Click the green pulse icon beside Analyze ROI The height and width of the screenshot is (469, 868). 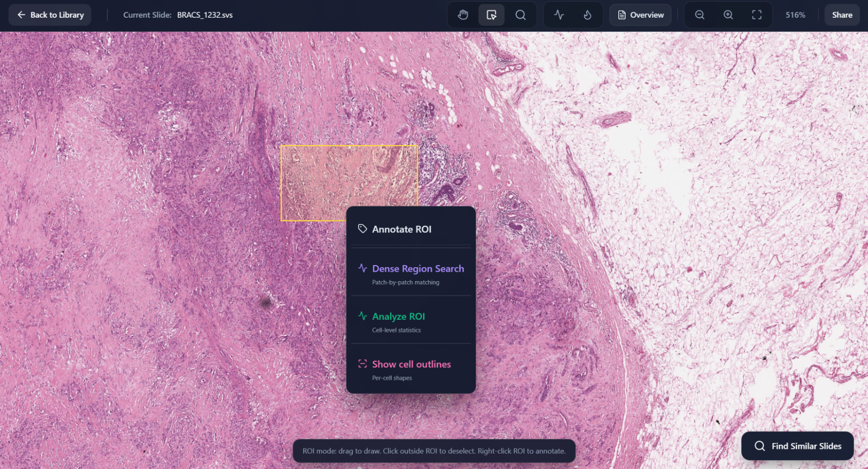[x=363, y=316]
